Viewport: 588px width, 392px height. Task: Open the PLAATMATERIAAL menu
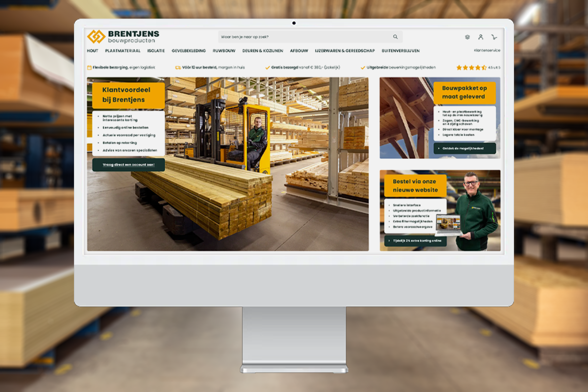(122, 50)
